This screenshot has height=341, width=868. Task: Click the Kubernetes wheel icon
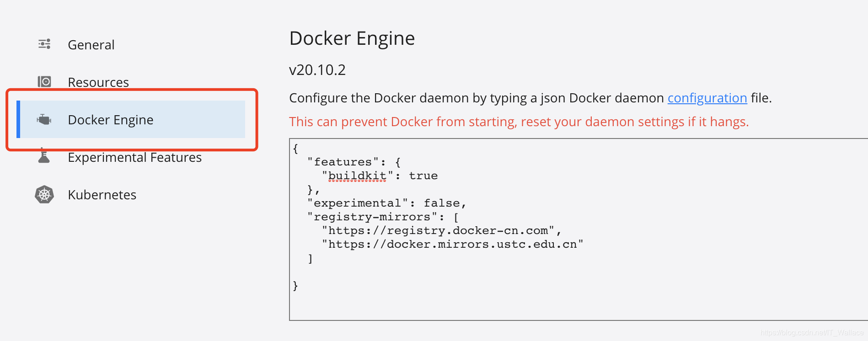pos(44,195)
